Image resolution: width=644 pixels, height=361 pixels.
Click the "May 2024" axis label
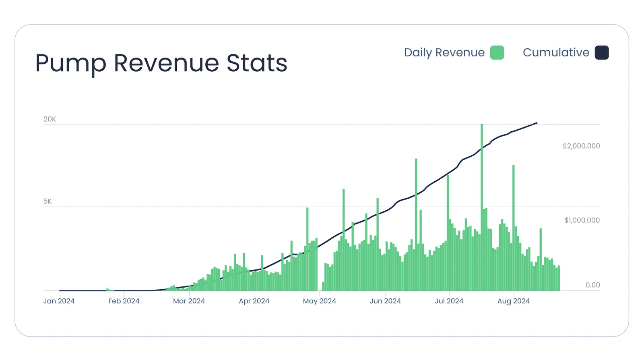click(x=319, y=301)
